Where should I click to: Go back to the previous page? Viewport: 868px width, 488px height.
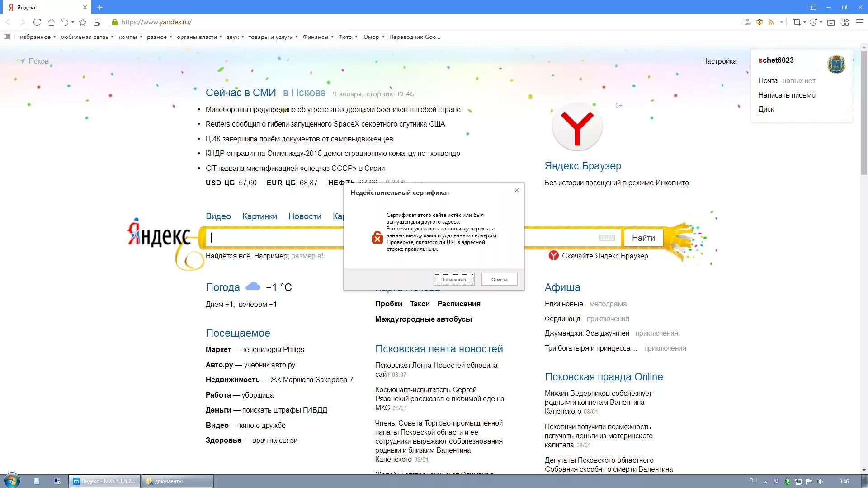pyautogui.click(x=8, y=22)
